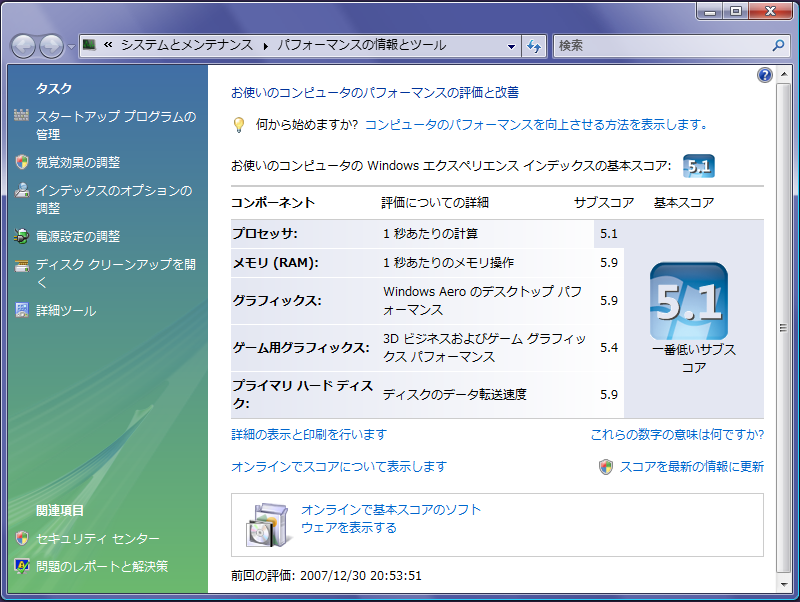Select the メモリ (RAM): row label
Viewport: 800px width, 602px height.
[x=276, y=263]
